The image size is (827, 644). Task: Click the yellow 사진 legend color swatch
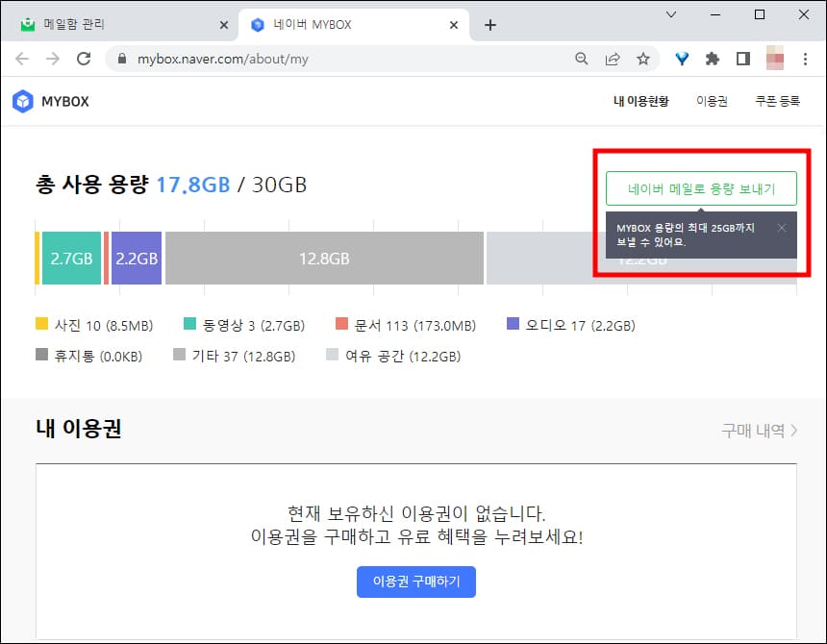click(40, 325)
